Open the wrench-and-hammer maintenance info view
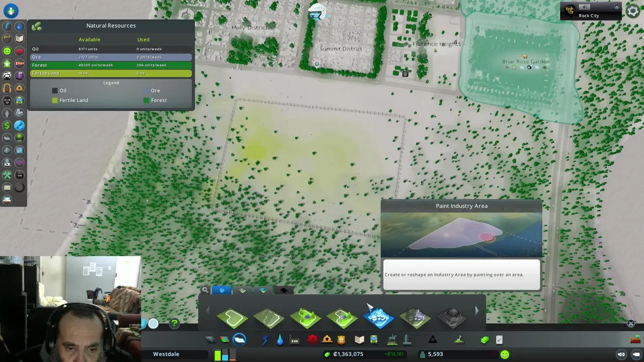Viewport: 644px width, 362px height. [7, 175]
